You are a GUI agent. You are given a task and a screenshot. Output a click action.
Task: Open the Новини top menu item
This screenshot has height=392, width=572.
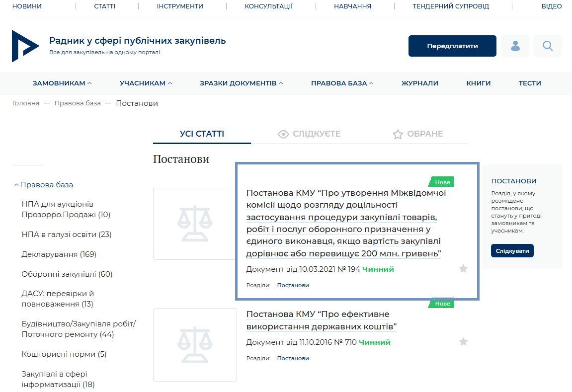coord(27,6)
